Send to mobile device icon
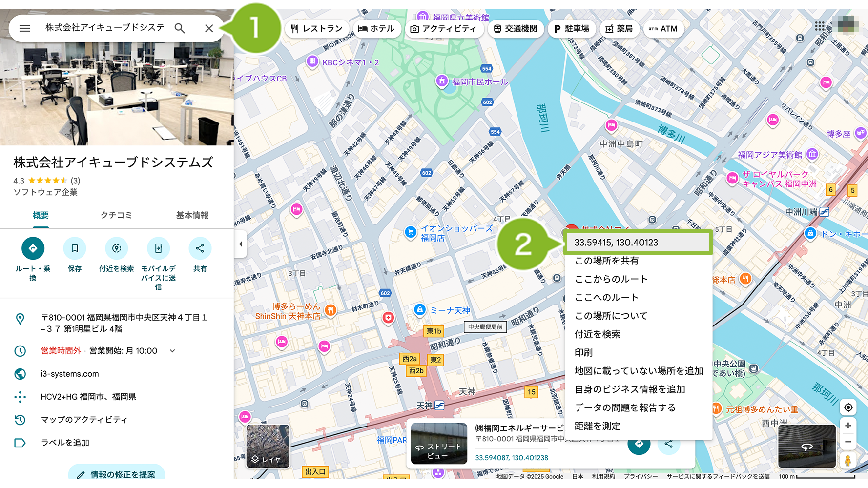Image resolution: width=868 pixels, height=488 pixels. pos(158,248)
